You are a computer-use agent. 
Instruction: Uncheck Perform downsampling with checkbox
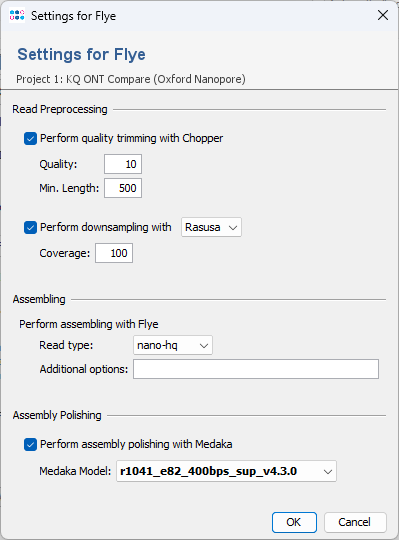30,227
